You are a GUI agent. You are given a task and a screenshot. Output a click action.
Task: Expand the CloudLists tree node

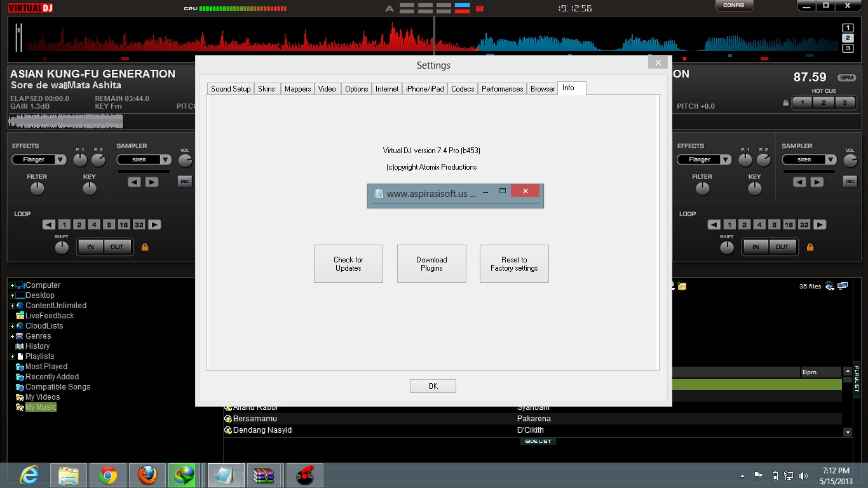point(12,326)
